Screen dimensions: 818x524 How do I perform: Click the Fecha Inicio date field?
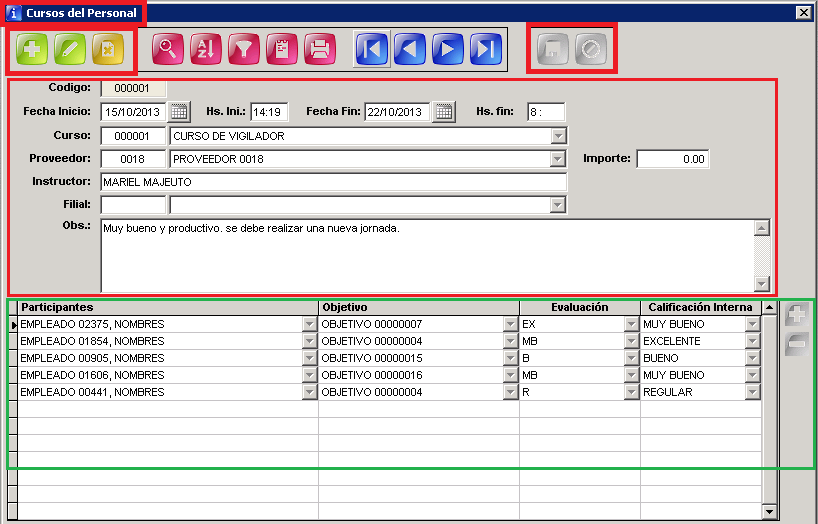133,112
